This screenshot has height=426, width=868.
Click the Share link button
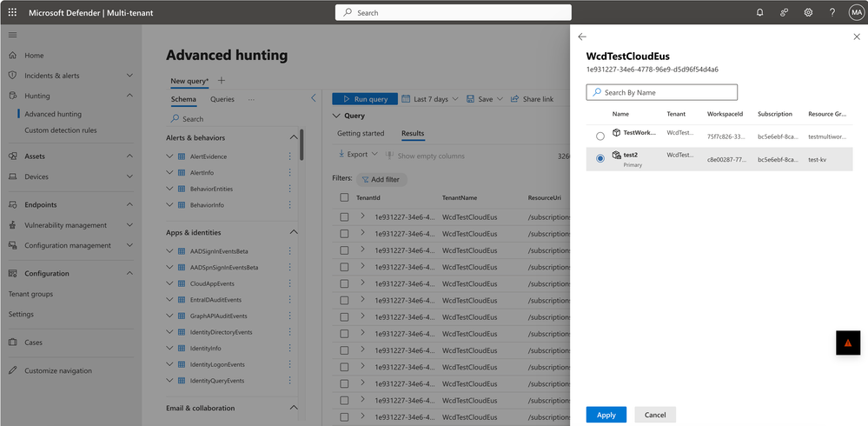532,99
